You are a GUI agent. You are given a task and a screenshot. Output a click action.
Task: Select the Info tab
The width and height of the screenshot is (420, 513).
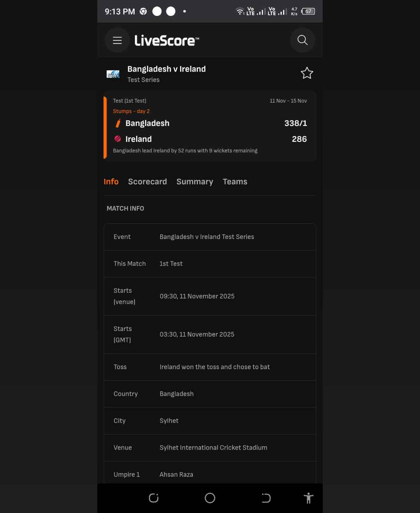(111, 181)
